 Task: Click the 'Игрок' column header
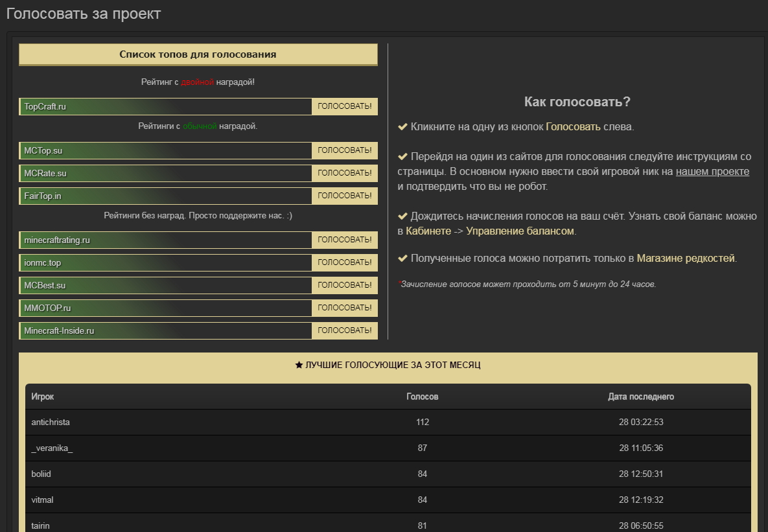coord(43,397)
